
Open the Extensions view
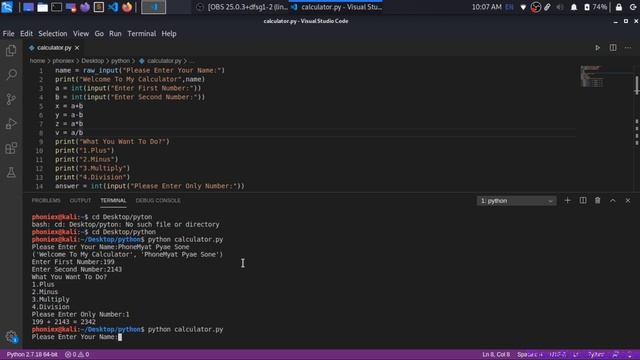click(x=11, y=148)
